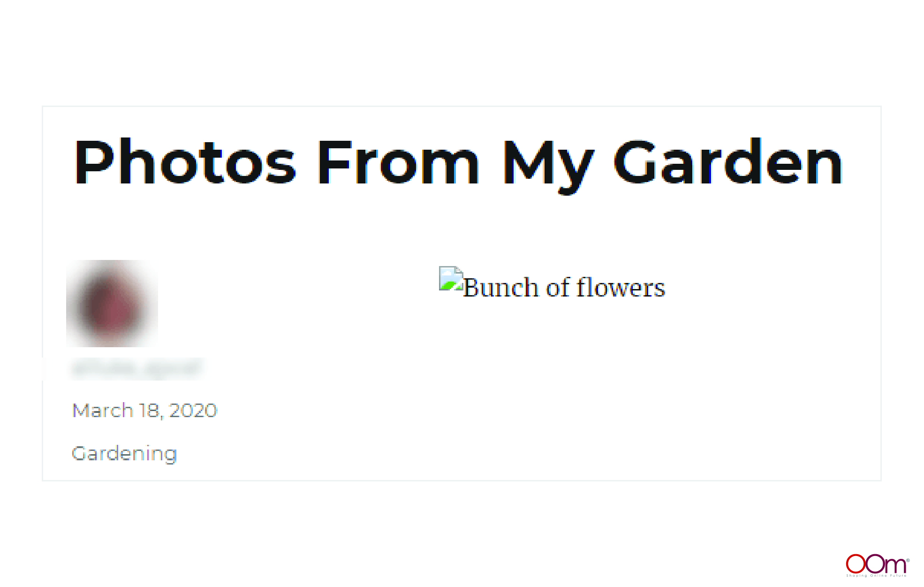The width and height of the screenshot is (924, 587).
Task: Click the registered trademark symbol beside the logo
Action: pyautogui.click(x=908, y=560)
